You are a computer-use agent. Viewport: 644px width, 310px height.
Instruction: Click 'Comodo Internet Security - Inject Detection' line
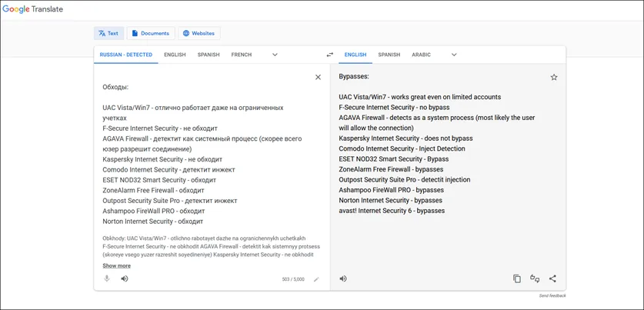pyautogui.click(x=402, y=148)
